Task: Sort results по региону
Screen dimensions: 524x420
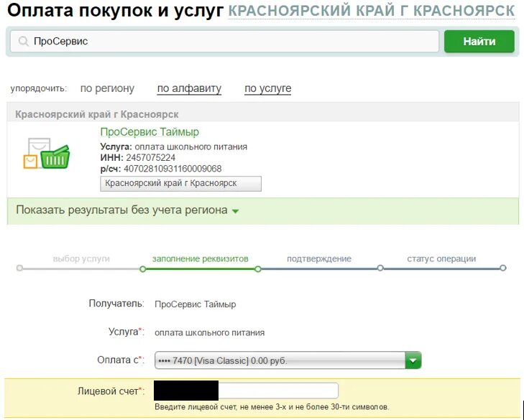Action: pyautogui.click(x=107, y=88)
